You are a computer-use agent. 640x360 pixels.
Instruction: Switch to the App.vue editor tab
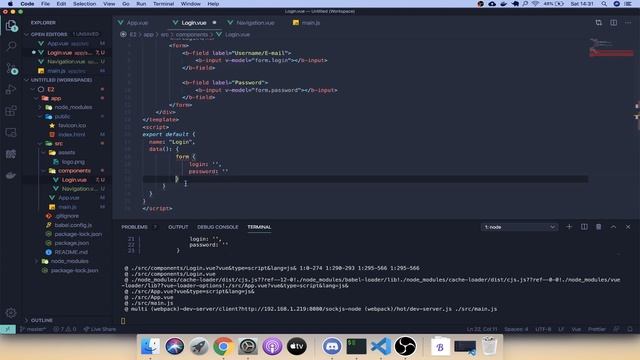[x=137, y=23]
